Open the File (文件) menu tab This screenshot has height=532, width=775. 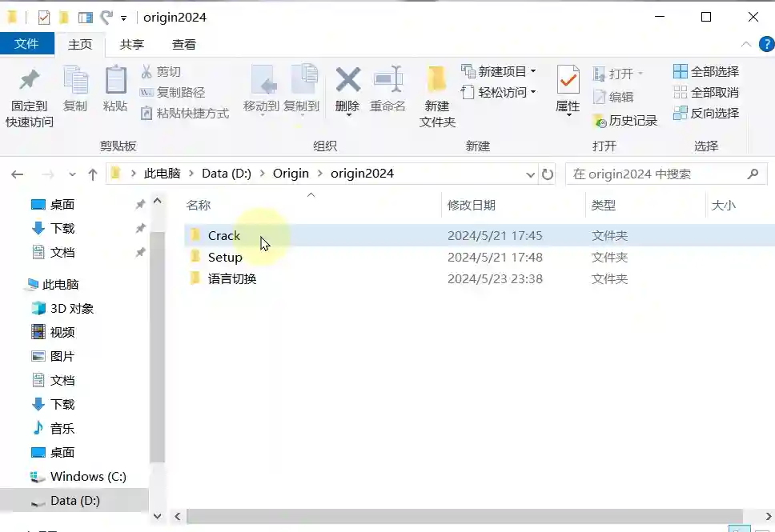click(26, 43)
